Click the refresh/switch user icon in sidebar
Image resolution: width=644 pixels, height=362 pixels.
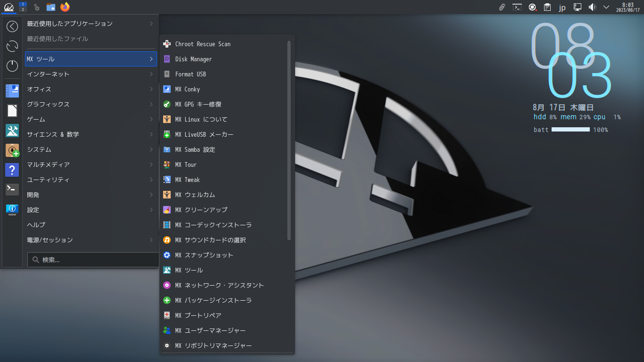point(12,46)
